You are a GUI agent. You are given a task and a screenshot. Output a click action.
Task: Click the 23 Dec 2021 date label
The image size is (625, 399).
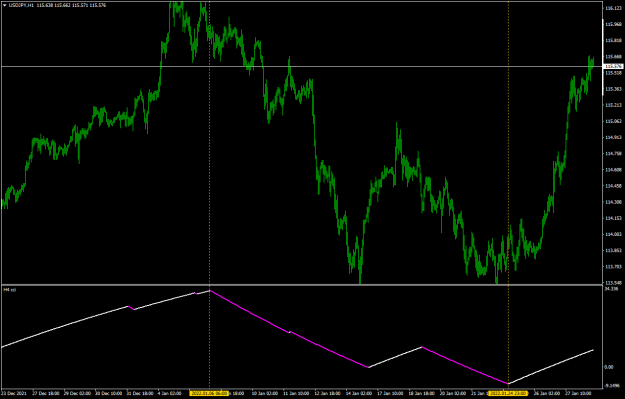[x=14, y=393]
